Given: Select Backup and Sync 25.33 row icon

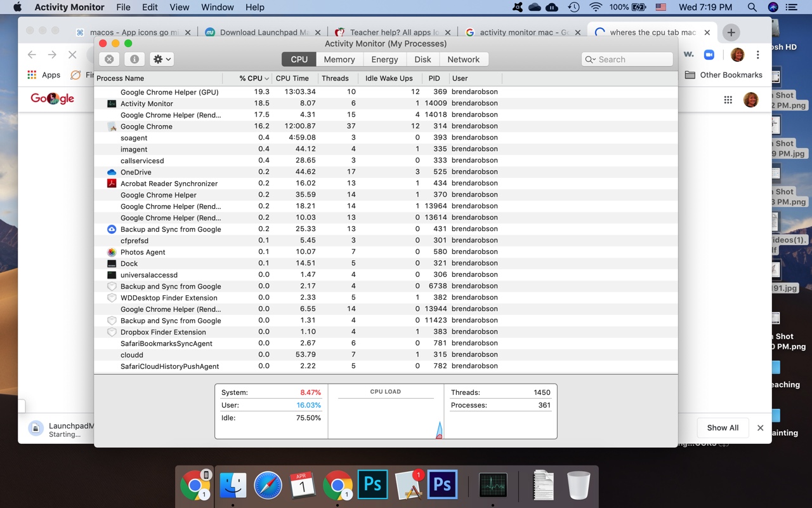Looking at the screenshot, I should 112,229.
